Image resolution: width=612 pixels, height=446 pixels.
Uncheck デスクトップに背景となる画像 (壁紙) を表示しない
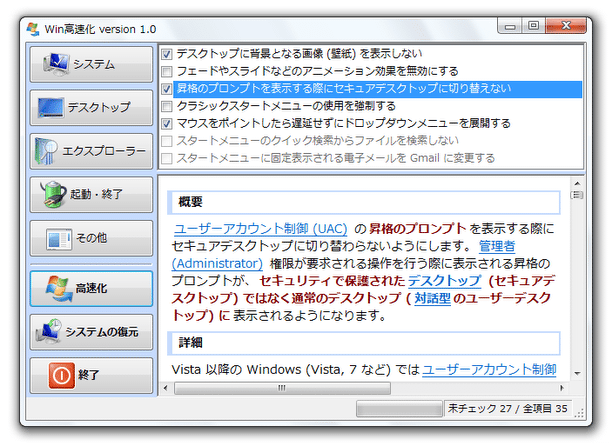pos(167,54)
